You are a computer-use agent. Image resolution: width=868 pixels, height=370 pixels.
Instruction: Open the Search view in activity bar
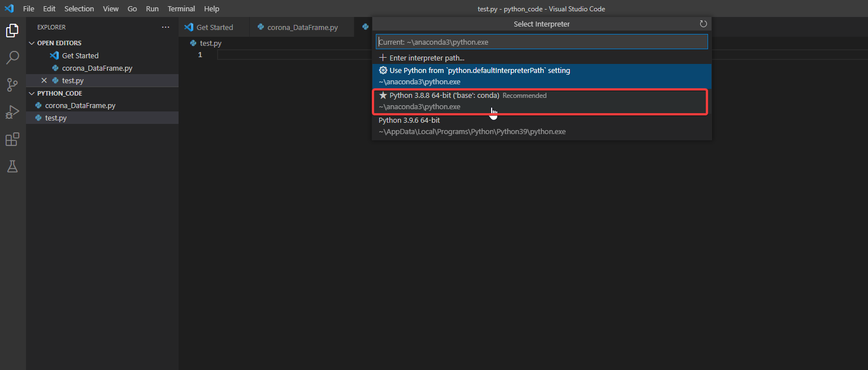[x=12, y=58]
